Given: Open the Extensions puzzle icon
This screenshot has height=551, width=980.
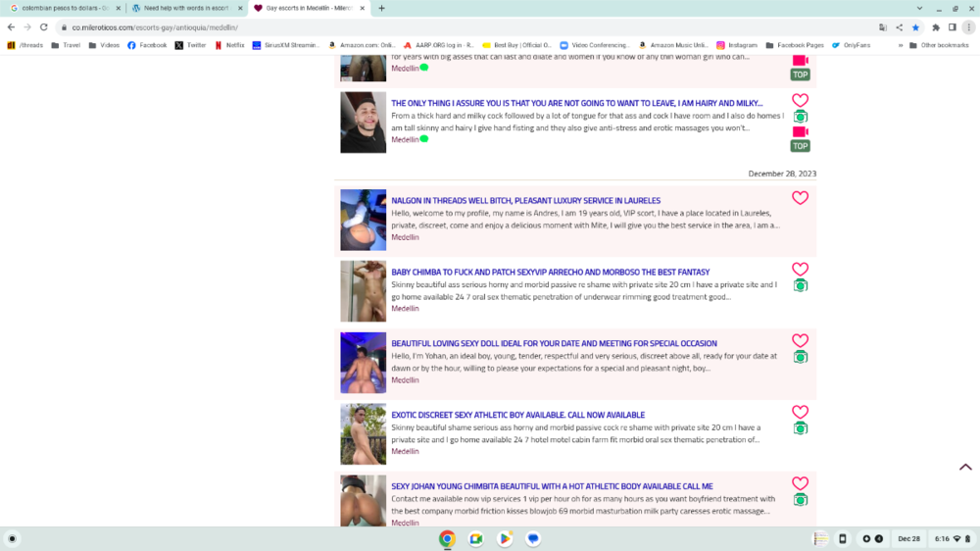Looking at the screenshot, I should (936, 27).
